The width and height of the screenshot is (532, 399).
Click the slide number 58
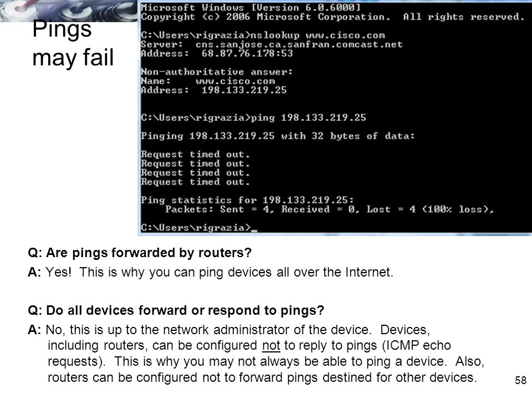click(520, 380)
